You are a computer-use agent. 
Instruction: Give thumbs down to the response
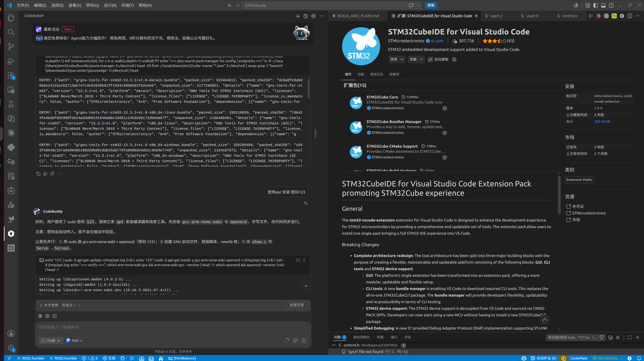point(52,174)
